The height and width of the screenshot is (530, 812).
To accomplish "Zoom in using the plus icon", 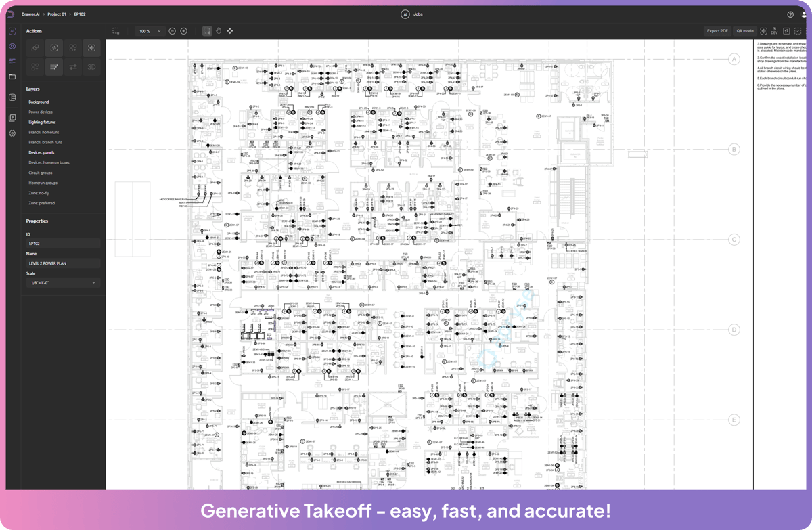I will (x=183, y=30).
